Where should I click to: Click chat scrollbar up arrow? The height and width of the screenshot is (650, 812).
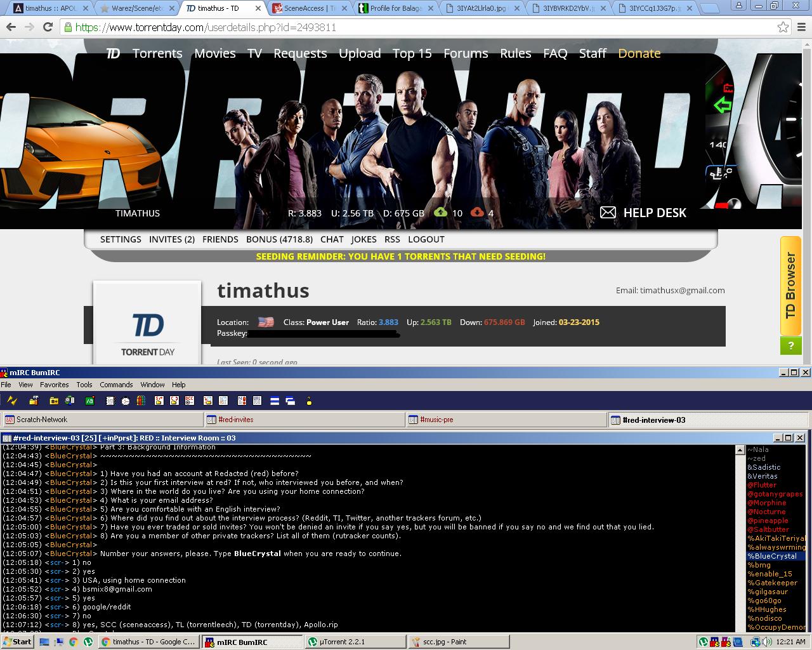(x=740, y=450)
